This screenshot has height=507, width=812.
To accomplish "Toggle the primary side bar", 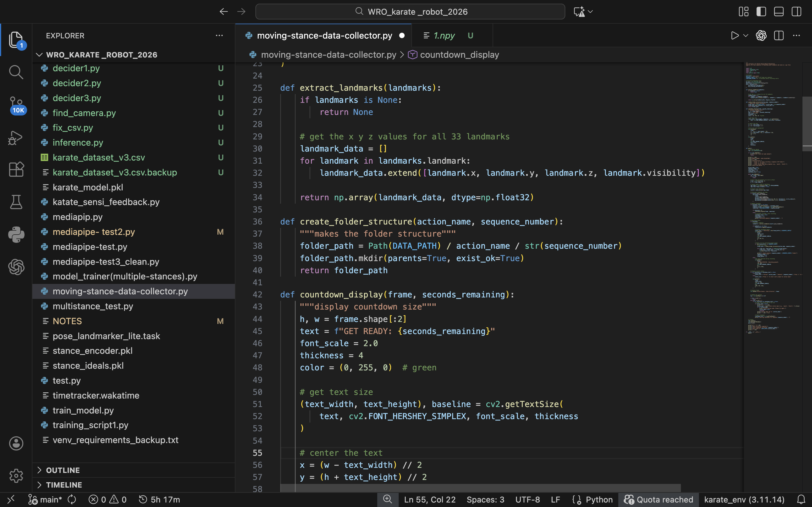I will pyautogui.click(x=761, y=12).
